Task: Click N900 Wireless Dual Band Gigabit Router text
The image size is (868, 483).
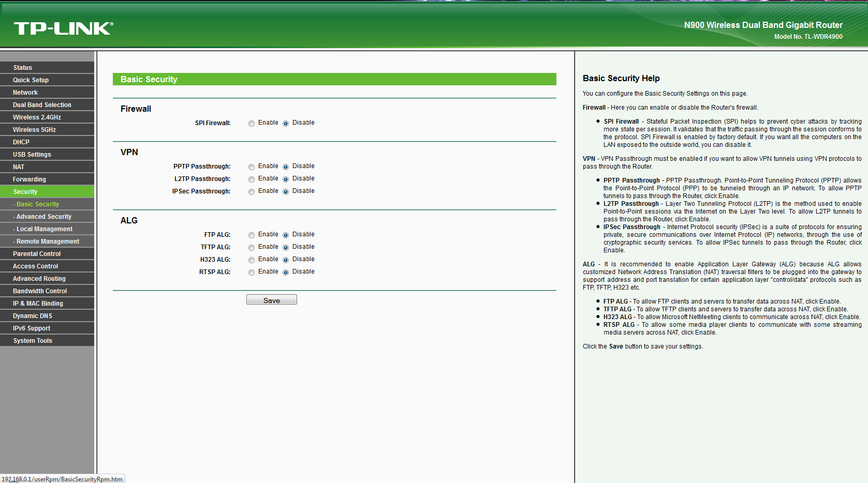Action: click(763, 25)
